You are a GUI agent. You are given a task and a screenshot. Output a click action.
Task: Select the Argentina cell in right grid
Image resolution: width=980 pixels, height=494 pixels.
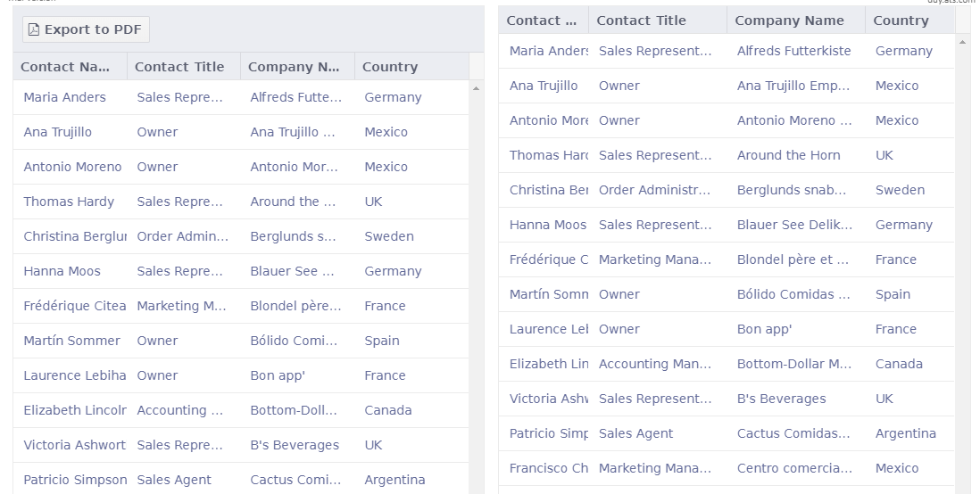click(905, 433)
